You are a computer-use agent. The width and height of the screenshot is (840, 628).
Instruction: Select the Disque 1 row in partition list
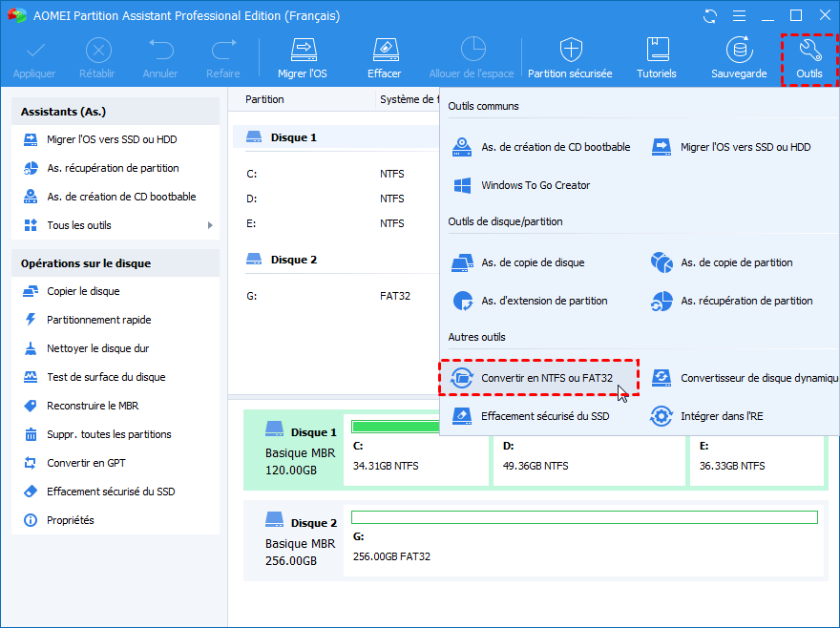click(336, 137)
